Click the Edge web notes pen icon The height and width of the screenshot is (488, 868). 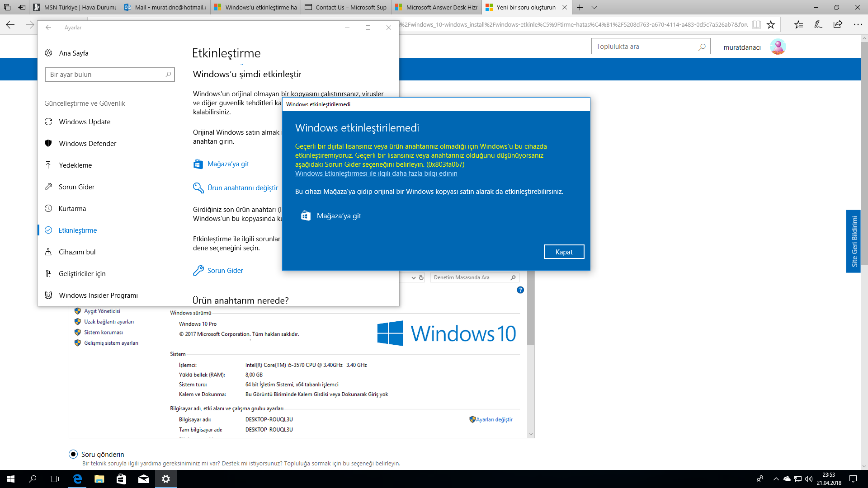(x=818, y=25)
